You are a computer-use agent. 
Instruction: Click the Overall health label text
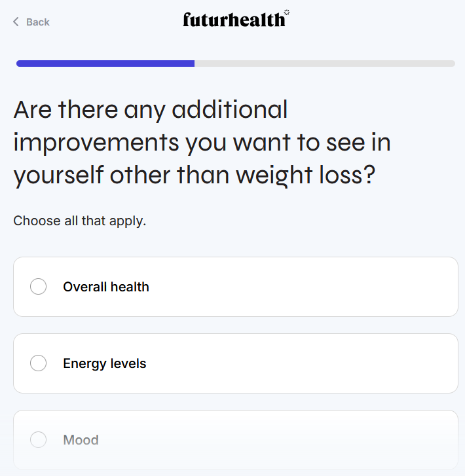coord(106,287)
